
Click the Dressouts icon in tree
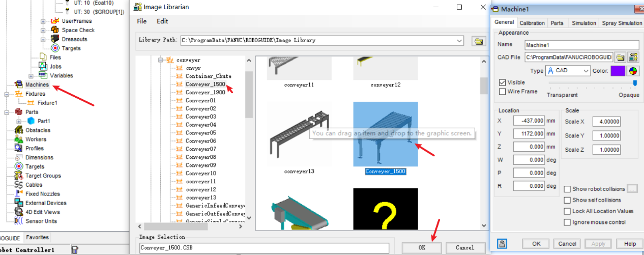[55, 39]
